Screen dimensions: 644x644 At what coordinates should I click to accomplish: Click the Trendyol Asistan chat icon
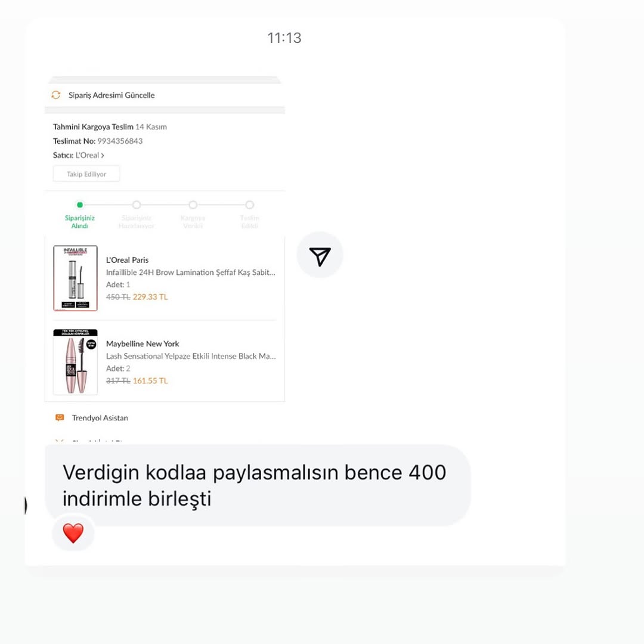pos(60,417)
